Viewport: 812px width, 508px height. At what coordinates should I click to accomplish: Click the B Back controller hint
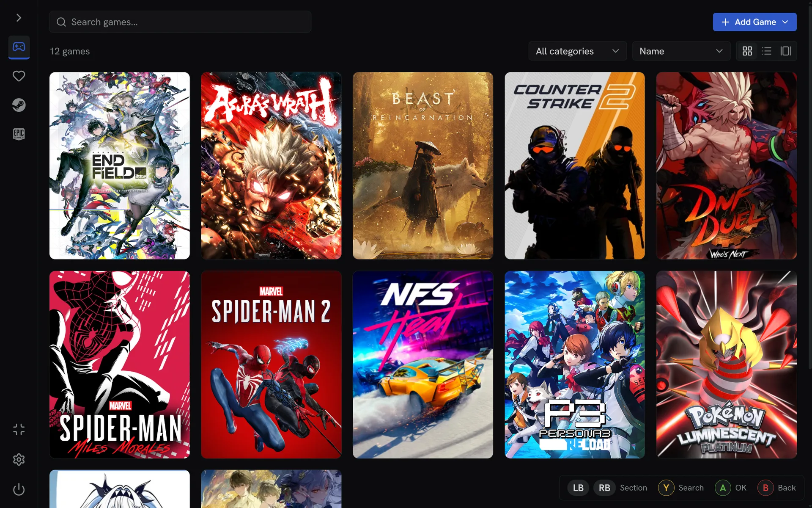tap(777, 488)
